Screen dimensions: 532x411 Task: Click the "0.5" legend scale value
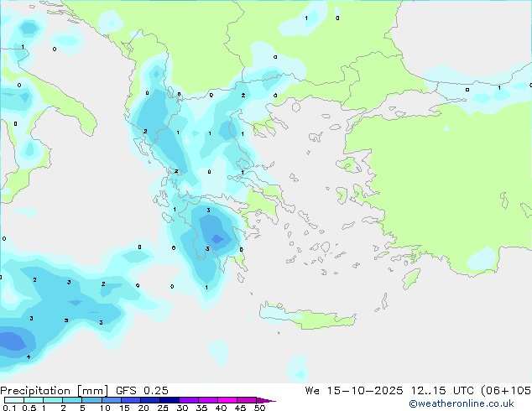[29, 408]
